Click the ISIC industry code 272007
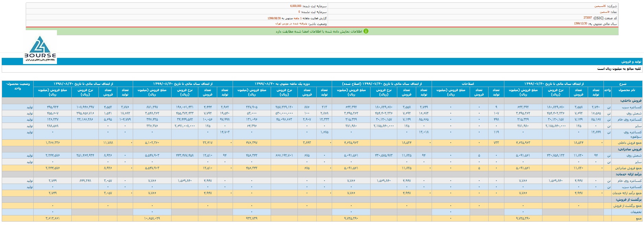The height and width of the screenshot is (225, 644). (x=587, y=18)
